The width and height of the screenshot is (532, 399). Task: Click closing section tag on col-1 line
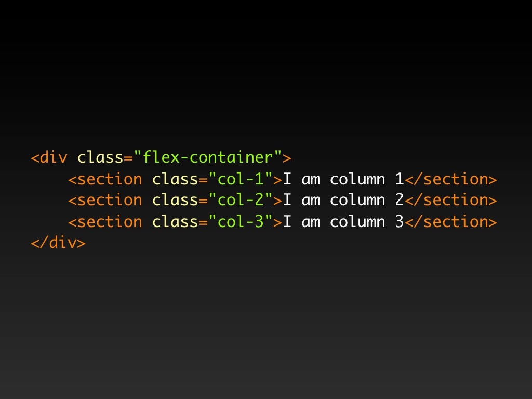pyautogui.click(x=451, y=179)
